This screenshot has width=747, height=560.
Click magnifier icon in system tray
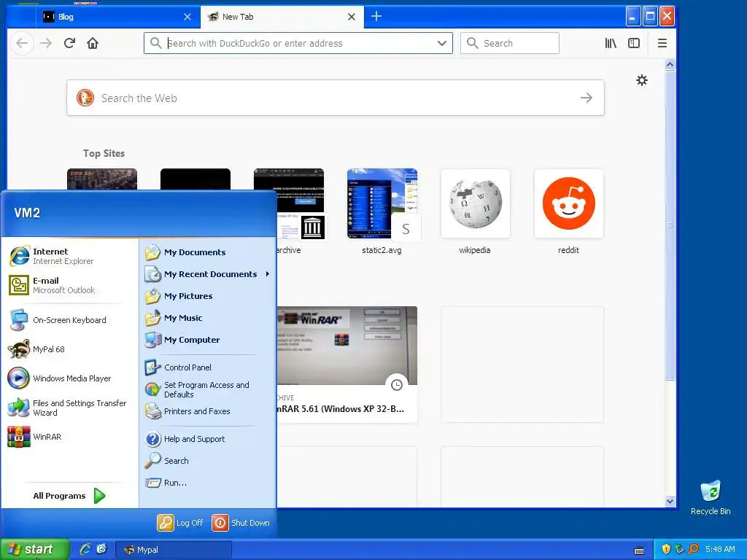(693, 549)
